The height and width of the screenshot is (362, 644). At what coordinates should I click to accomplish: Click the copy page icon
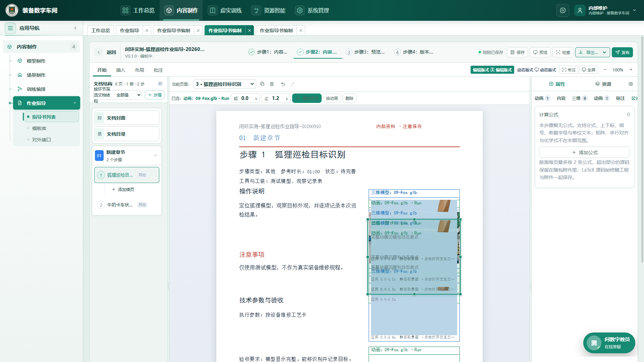point(262,84)
